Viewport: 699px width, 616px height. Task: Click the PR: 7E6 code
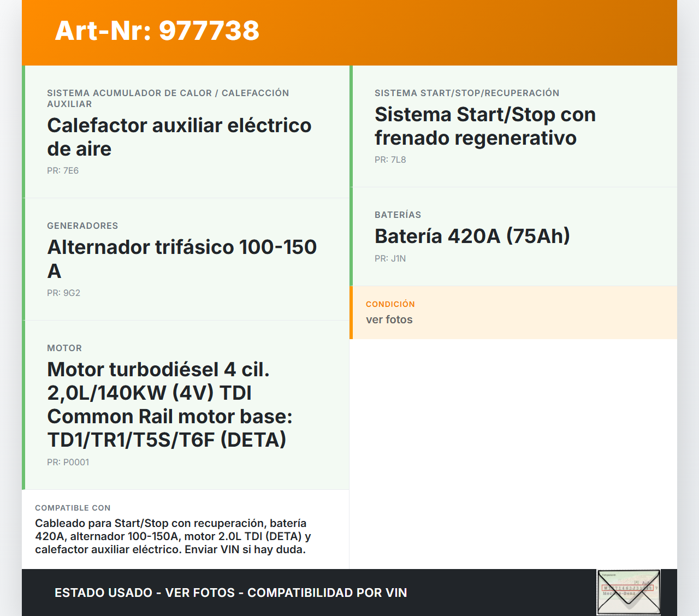point(63,171)
